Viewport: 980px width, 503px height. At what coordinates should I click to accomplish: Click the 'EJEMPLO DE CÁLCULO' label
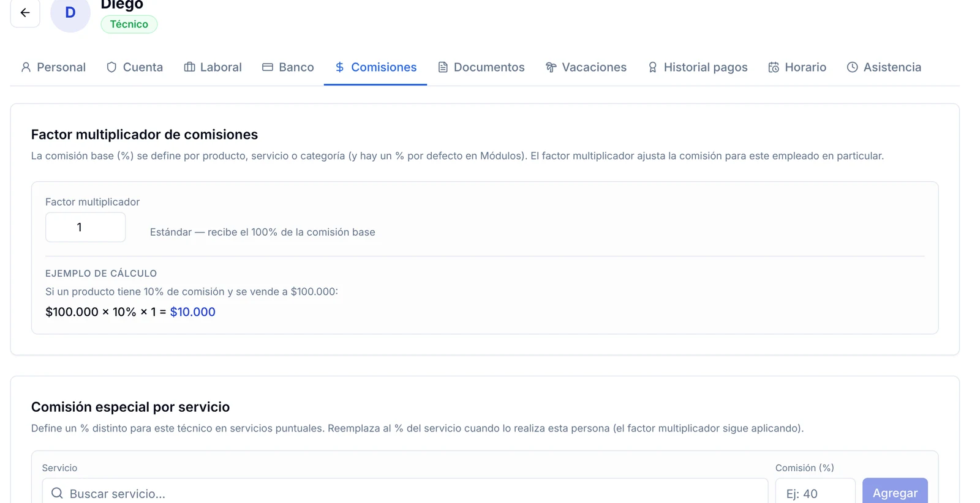tap(101, 274)
